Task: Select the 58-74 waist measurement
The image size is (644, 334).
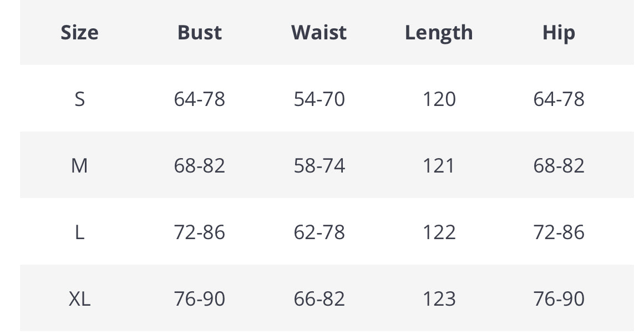Action: coord(319,166)
